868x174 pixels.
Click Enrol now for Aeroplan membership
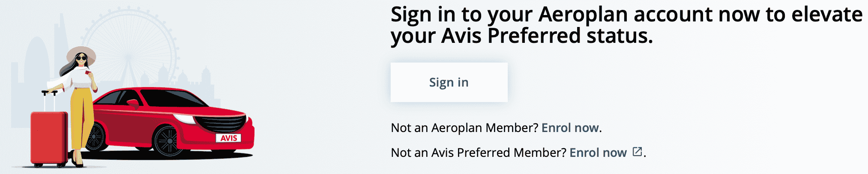[570, 128]
